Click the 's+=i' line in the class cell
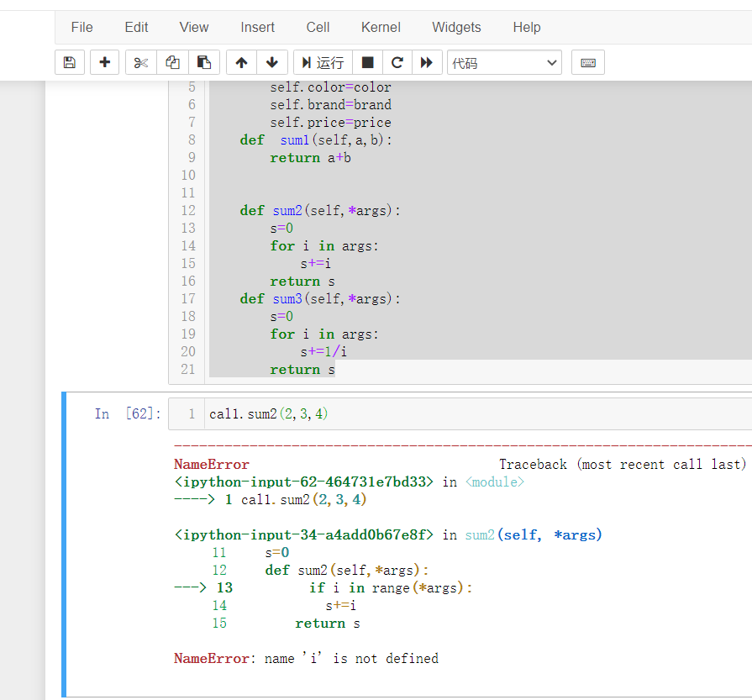 coord(316,263)
